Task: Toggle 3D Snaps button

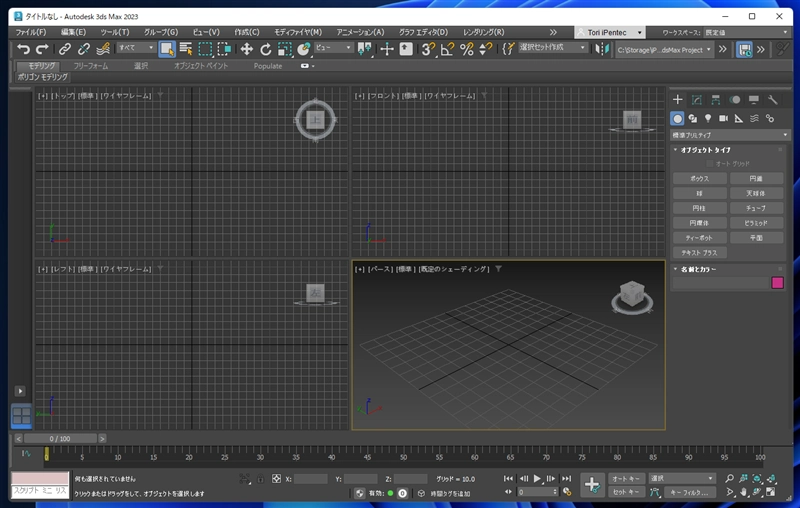Action: coord(428,49)
